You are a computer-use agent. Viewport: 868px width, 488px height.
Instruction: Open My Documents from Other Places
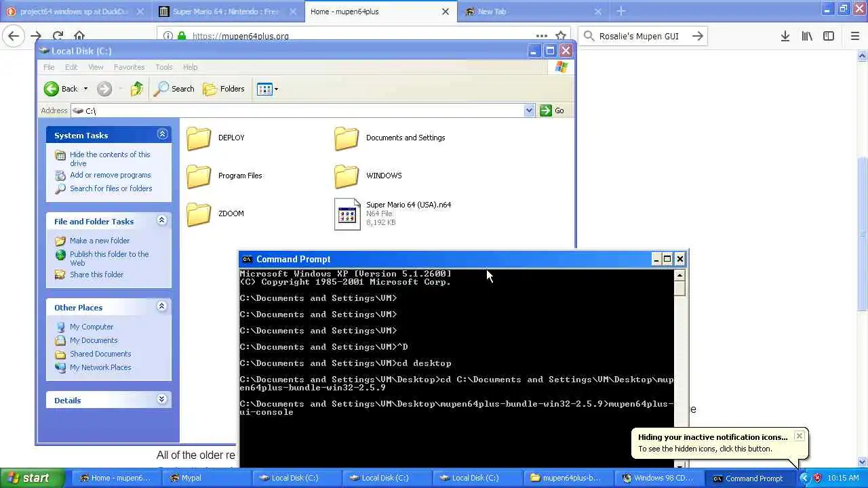[x=94, y=340]
